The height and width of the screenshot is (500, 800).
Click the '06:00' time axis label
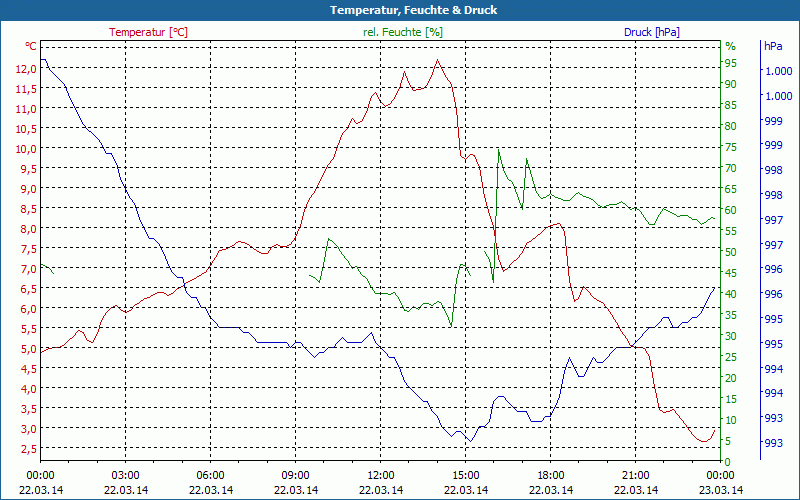tap(211, 476)
